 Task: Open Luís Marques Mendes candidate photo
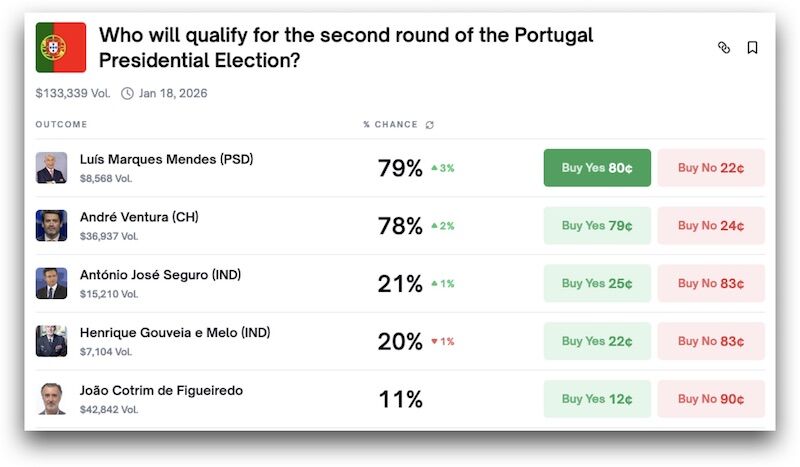click(51, 168)
